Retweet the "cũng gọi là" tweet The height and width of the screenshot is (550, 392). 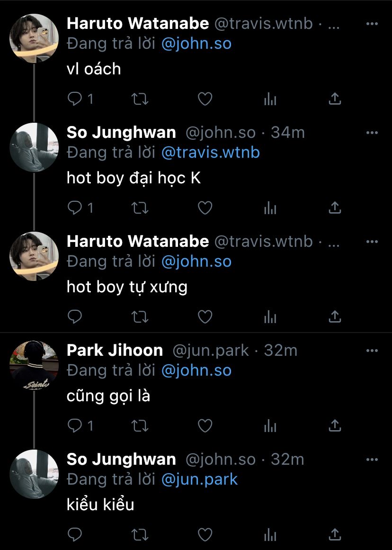tap(140, 426)
